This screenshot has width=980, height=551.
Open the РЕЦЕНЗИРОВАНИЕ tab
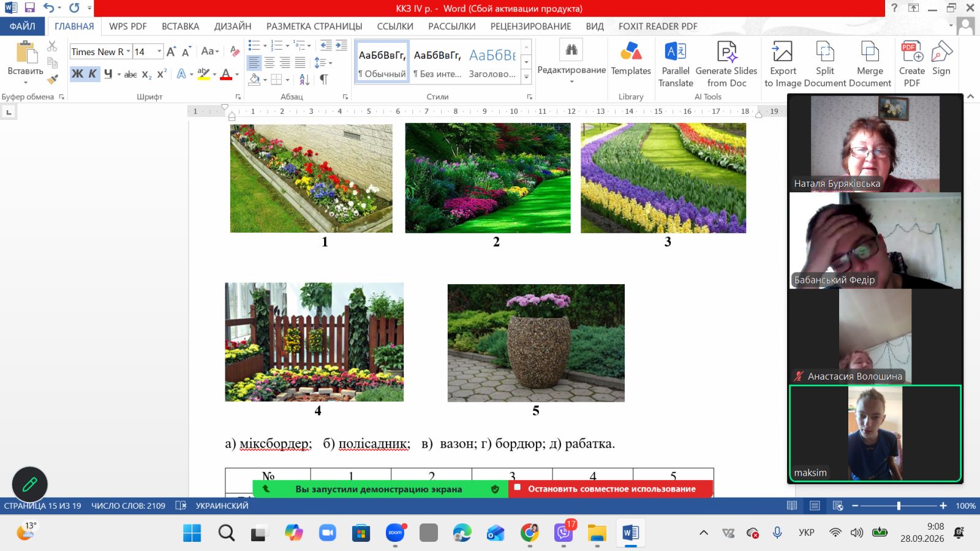click(530, 26)
